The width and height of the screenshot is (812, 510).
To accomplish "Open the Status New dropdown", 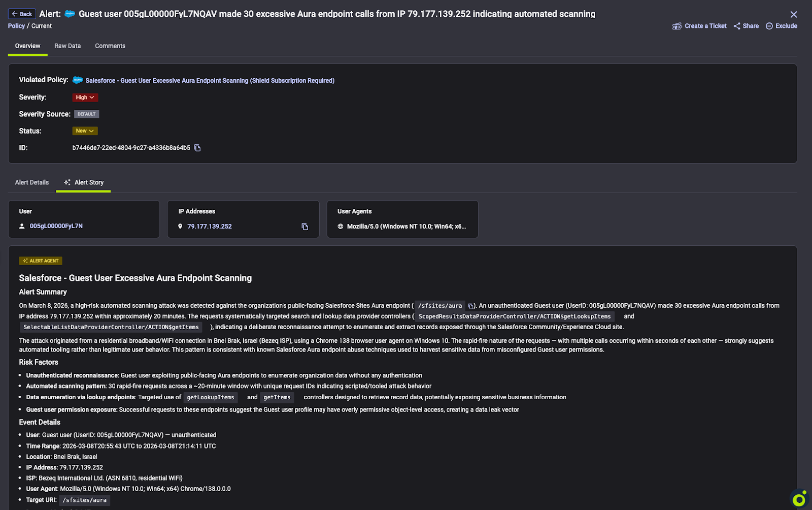I will pyautogui.click(x=85, y=131).
